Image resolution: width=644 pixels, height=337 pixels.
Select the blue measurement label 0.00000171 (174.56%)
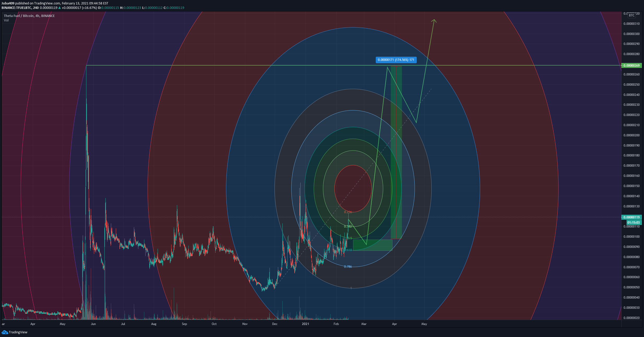click(x=396, y=60)
